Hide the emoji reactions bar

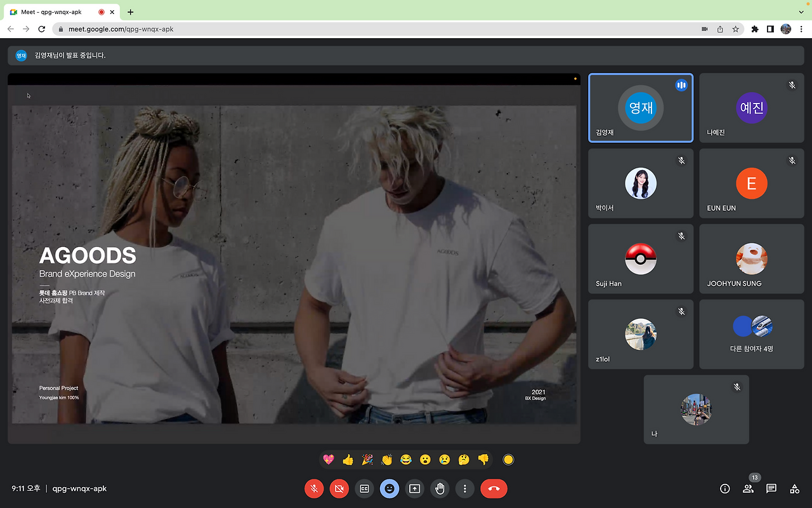[x=390, y=488]
